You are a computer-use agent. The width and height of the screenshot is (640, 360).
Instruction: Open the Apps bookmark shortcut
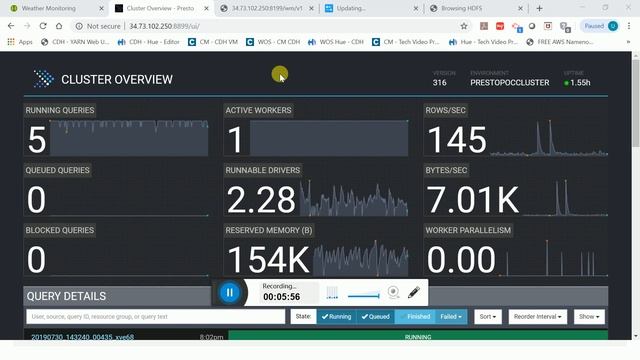[20, 42]
